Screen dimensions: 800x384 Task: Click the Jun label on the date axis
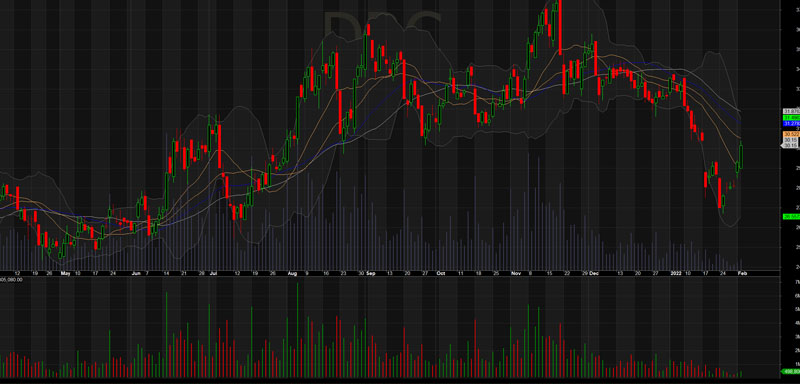(x=135, y=273)
